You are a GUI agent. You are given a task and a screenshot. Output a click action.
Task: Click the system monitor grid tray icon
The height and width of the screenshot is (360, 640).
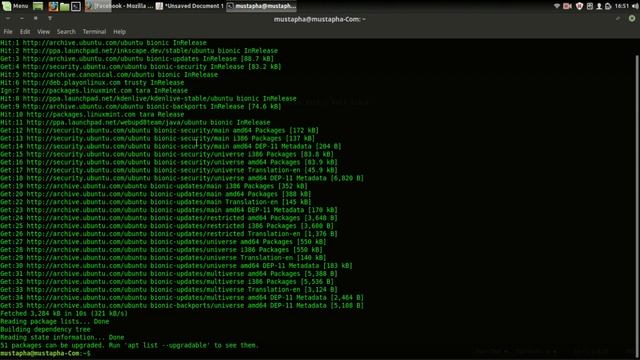[x=590, y=6]
